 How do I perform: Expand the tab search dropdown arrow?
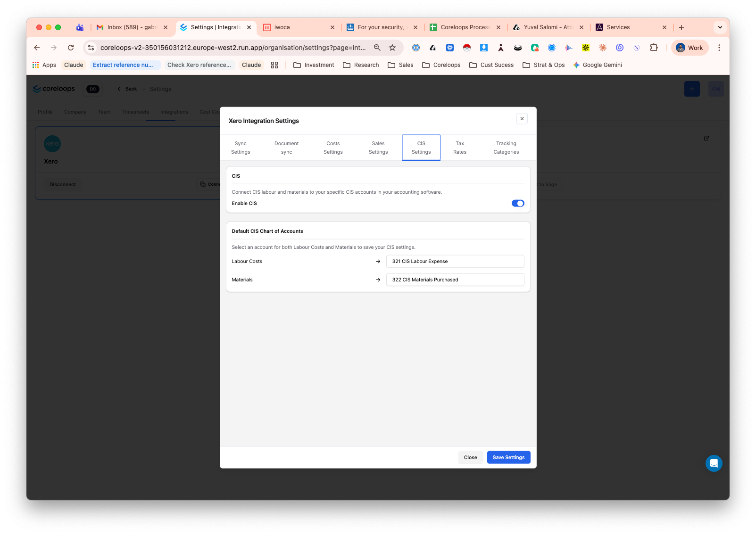tap(720, 27)
